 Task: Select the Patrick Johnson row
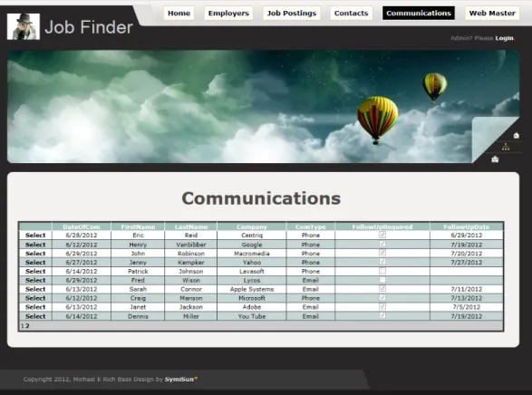(x=35, y=271)
